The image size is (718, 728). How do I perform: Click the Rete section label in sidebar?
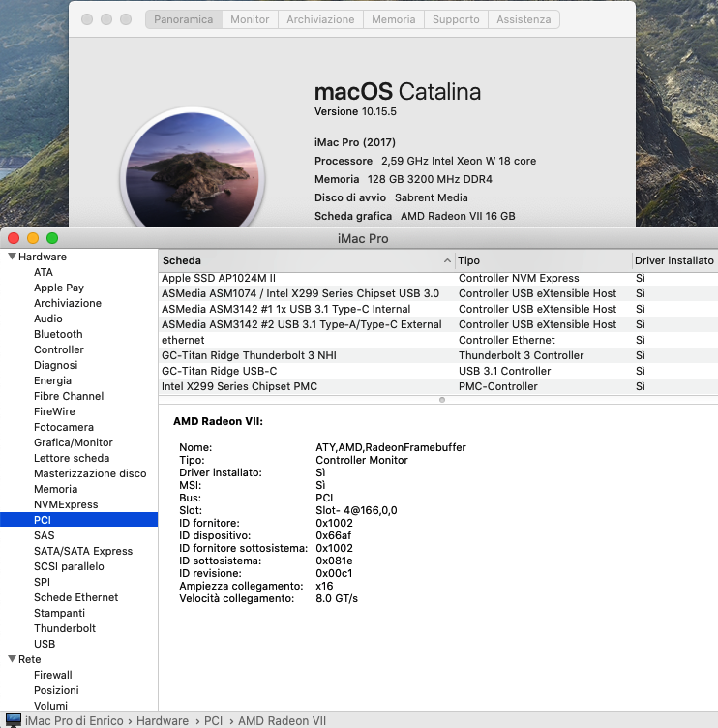point(30,659)
